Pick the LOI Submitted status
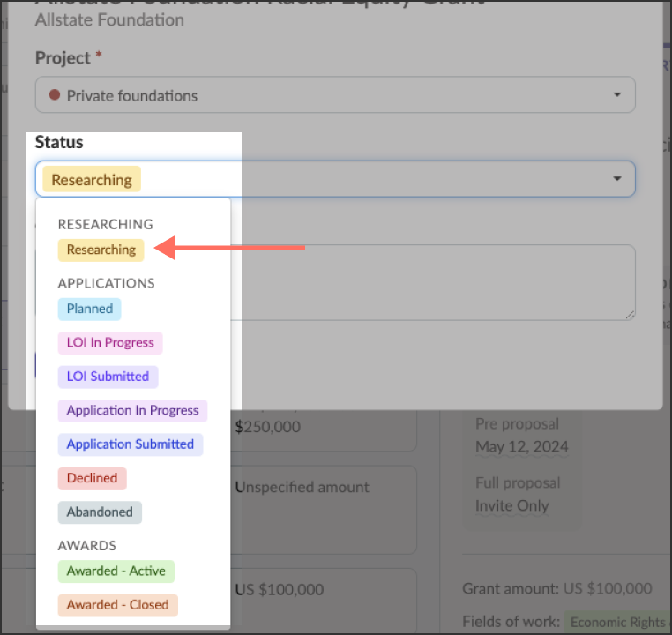The image size is (672, 635). click(108, 377)
